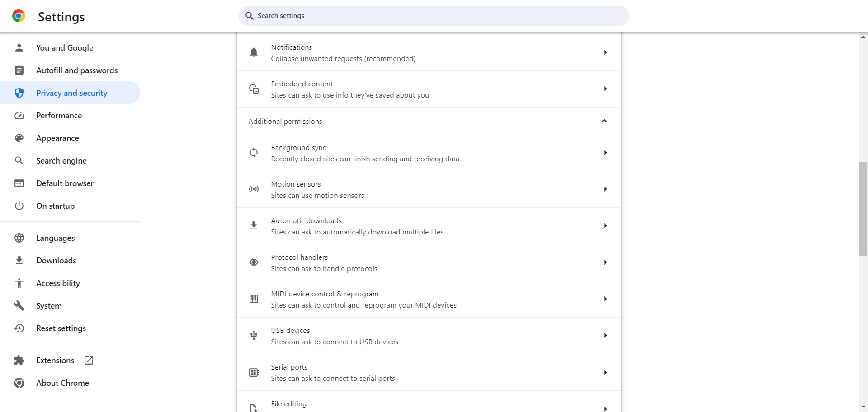This screenshot has height=412, width=868.
Task: Click the vertical scrollbar thumb
Action: [x=863, y=209]
